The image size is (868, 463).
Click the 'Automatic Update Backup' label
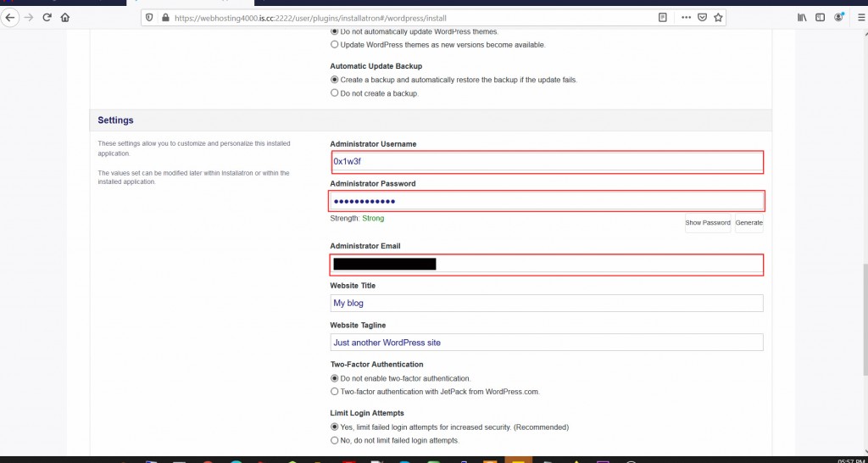pyautogui.click(x=376, y=66)
